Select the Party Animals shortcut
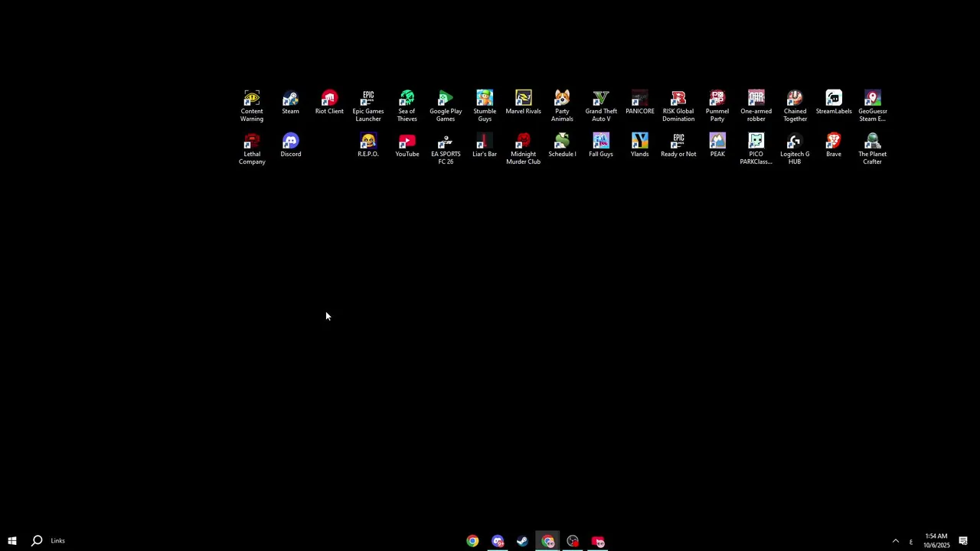Viewport: 980px width, 551px height. (562, 106)
